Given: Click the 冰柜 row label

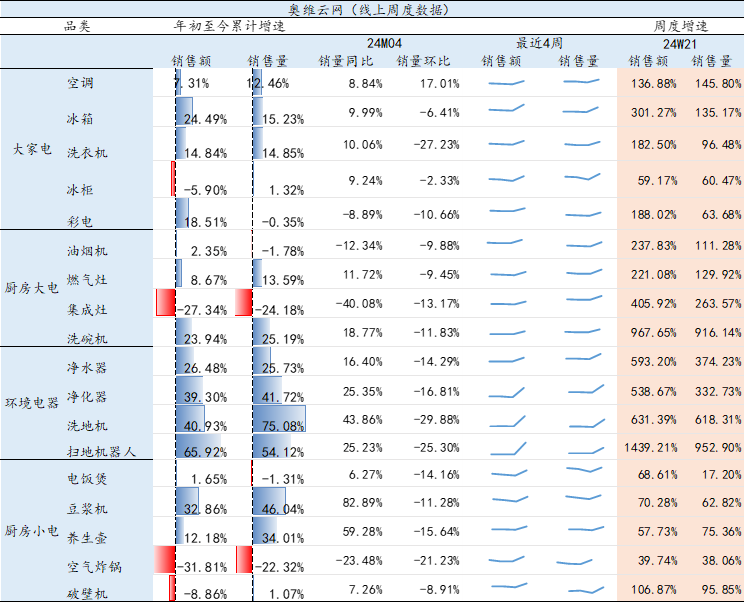Looking at the screenshot, I should pyautogui.click(x=80, y=190).
